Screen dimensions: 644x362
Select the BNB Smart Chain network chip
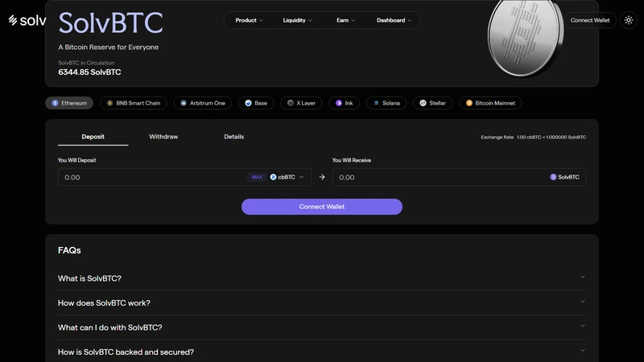coord(134,103)
